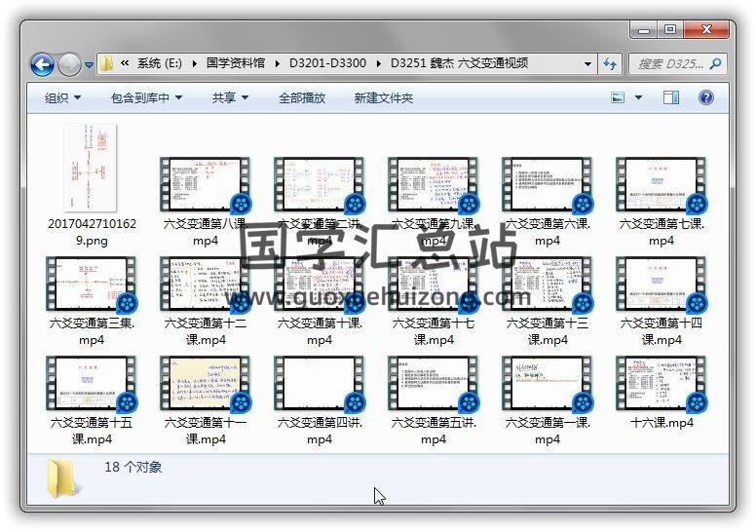756x532 pixels.
Task: Open the address bar history dropdown
Action: pyautogui.click(x=587, y=63)
